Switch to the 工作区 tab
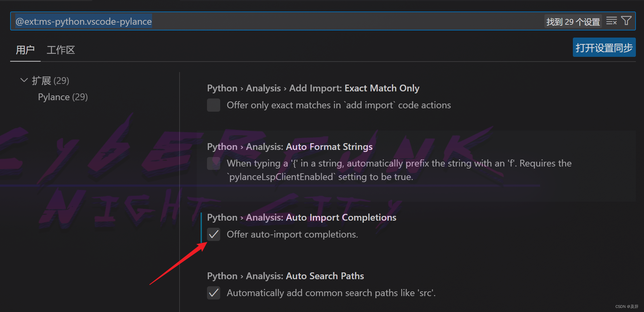The height and width of the screenshot is (312, 644). click(61, 50)
